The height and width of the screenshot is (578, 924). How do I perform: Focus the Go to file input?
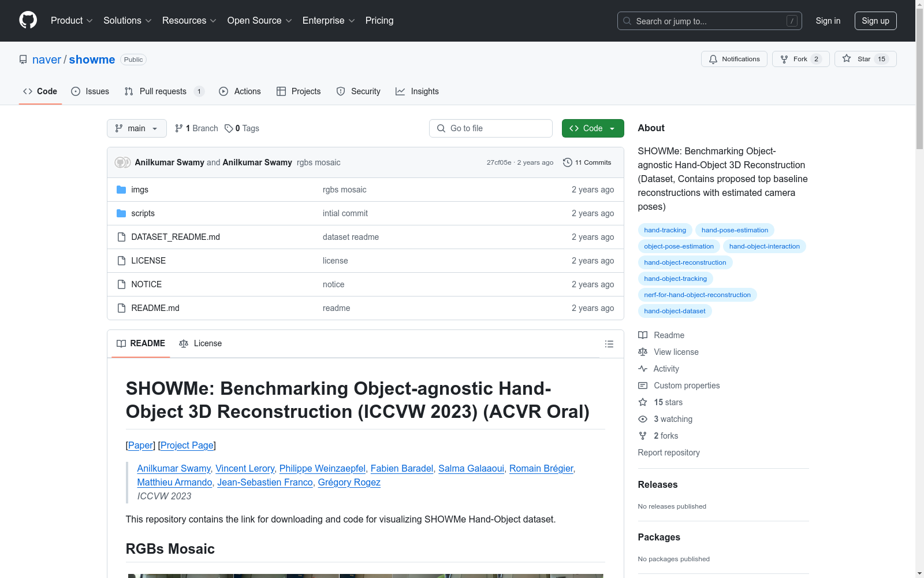(491, 128)
